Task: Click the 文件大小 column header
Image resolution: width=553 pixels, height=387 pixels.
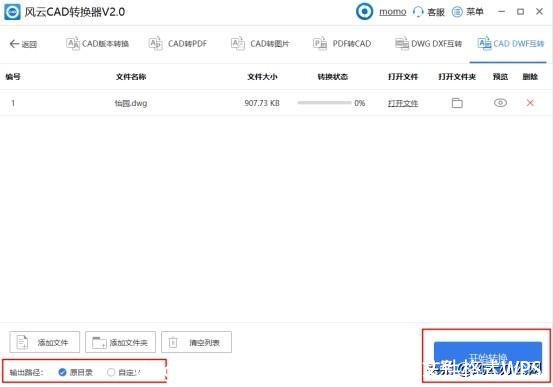Action: point(262,77)
